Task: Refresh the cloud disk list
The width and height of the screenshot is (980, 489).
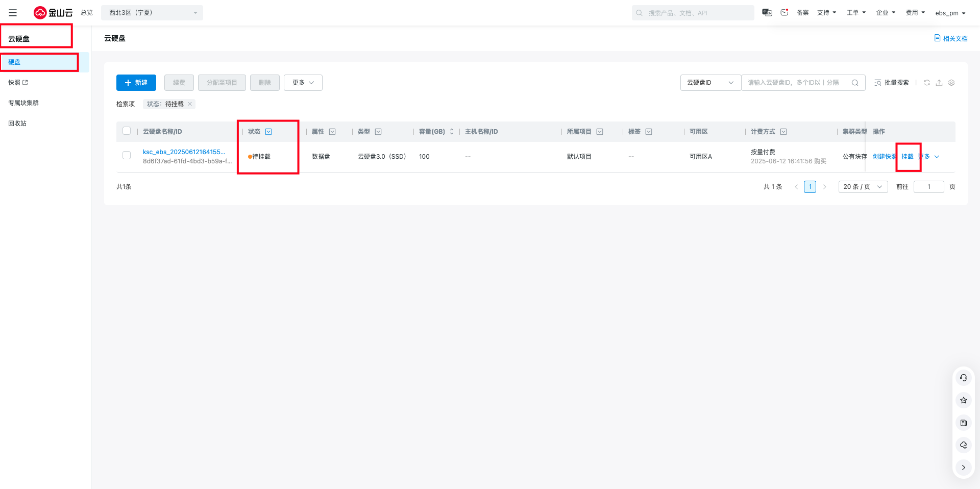Action: click(x=927, y=83)
